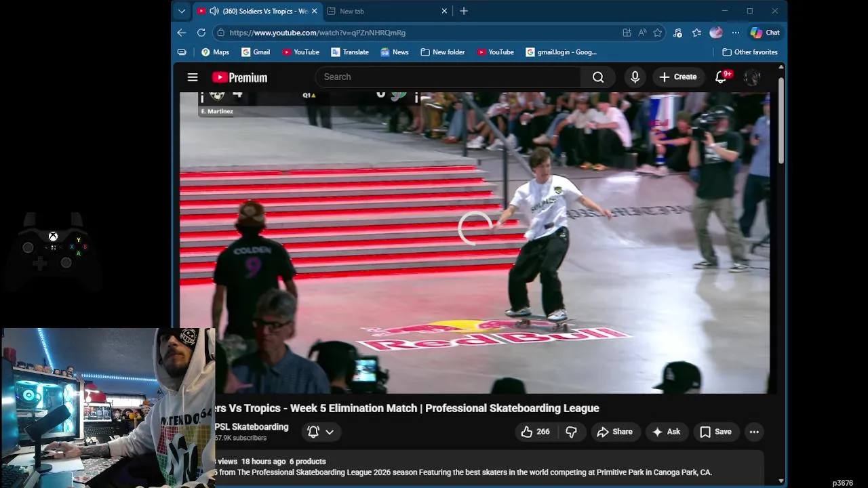Screen dimensions: 868x488
Task: Go to YouTube Premium home logo
Action: pos(239,77)
